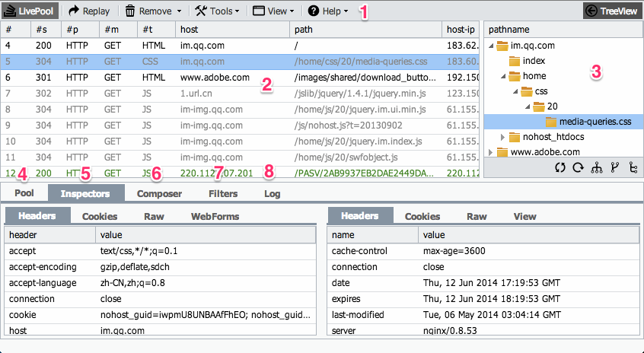The height and width of the screenshot is (353, 644).
Task: Expand the www.adobe.com tree node
Action: pyautogui.click(x=490, y=152)
